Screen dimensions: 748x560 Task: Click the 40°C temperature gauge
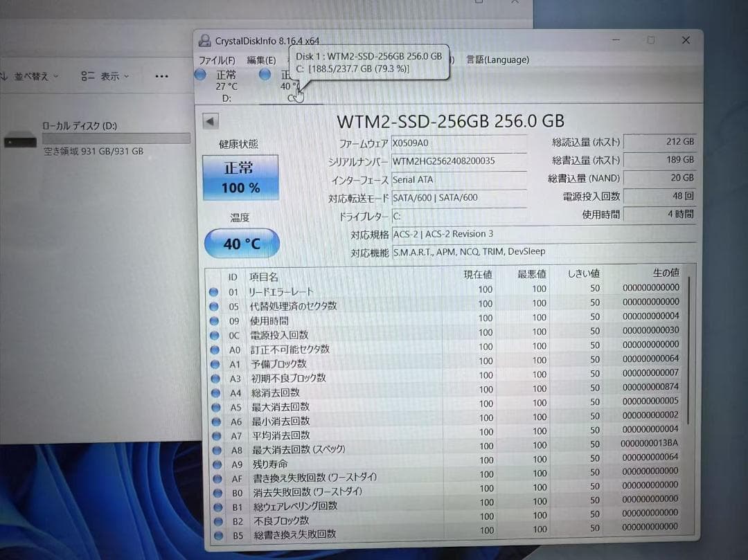(x=241, y=243)
